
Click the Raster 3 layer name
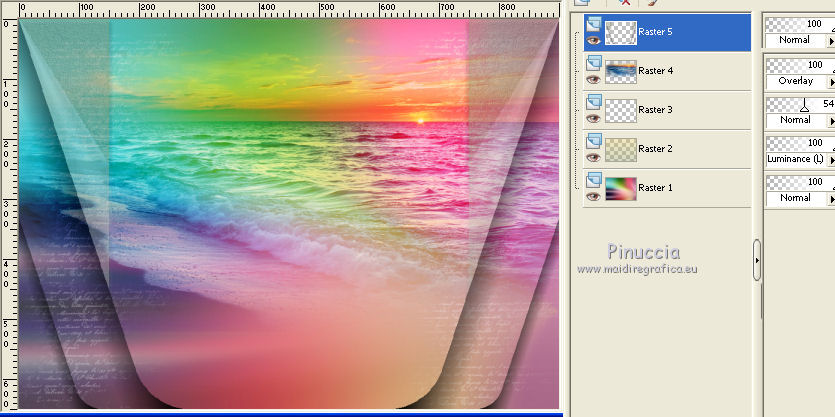(655, 110)
